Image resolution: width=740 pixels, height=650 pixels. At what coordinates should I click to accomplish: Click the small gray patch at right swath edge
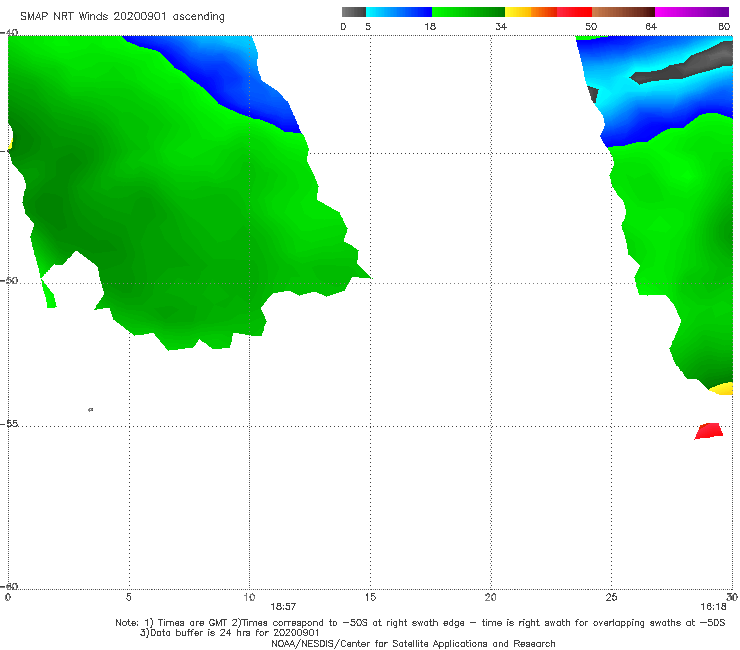point(593,94)
